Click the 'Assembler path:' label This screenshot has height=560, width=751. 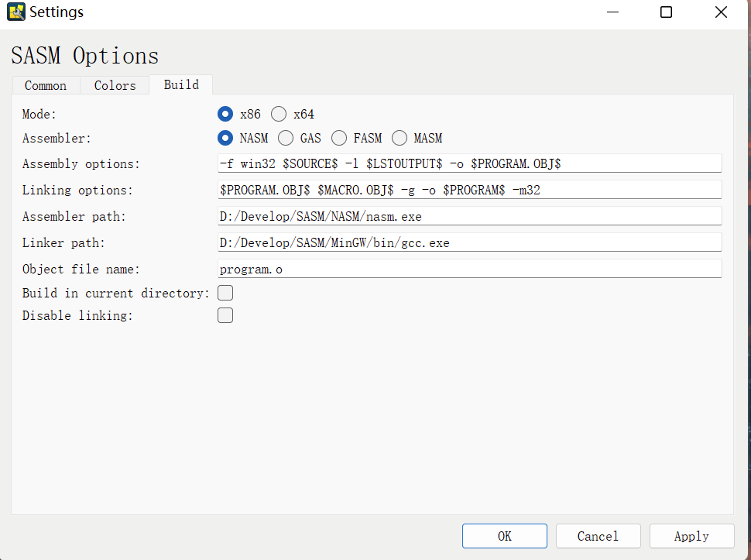pyautogui.click(x=74, y=217)
